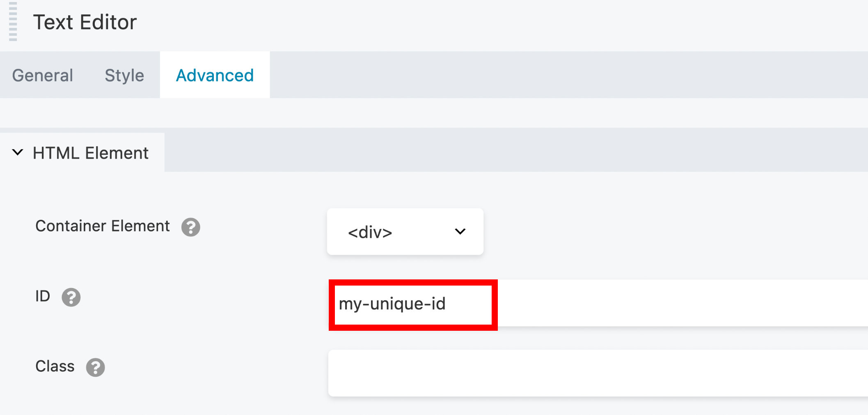Image resolution: width=868 pixels, height=415 pixels.
Task: Switch to the General tab
Action: coord(43,76)
